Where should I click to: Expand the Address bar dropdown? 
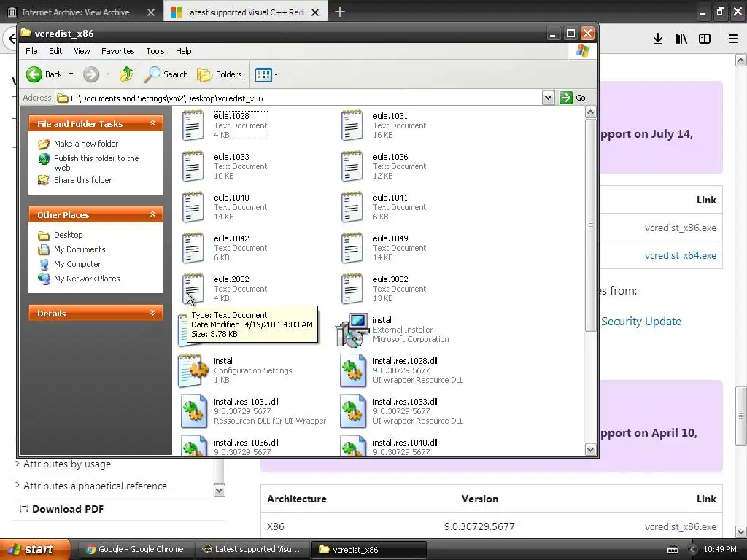tap(548, 98)
